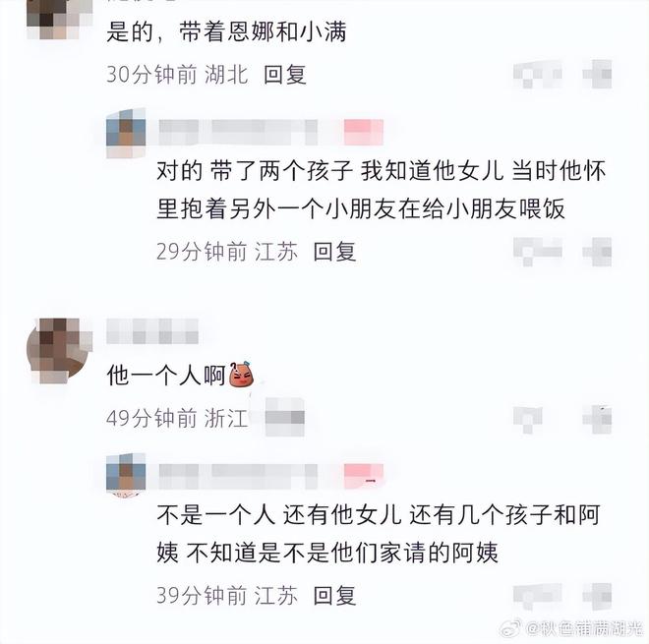649x644 pixels.
Task: Click the pink badge above 对的 带了两个孩子
Action: click(x=364, y=133)
